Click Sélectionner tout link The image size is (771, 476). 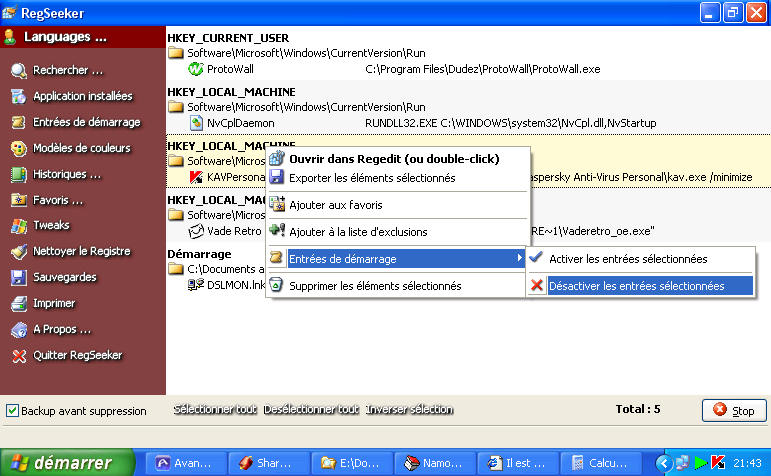(x=215, y=409)
